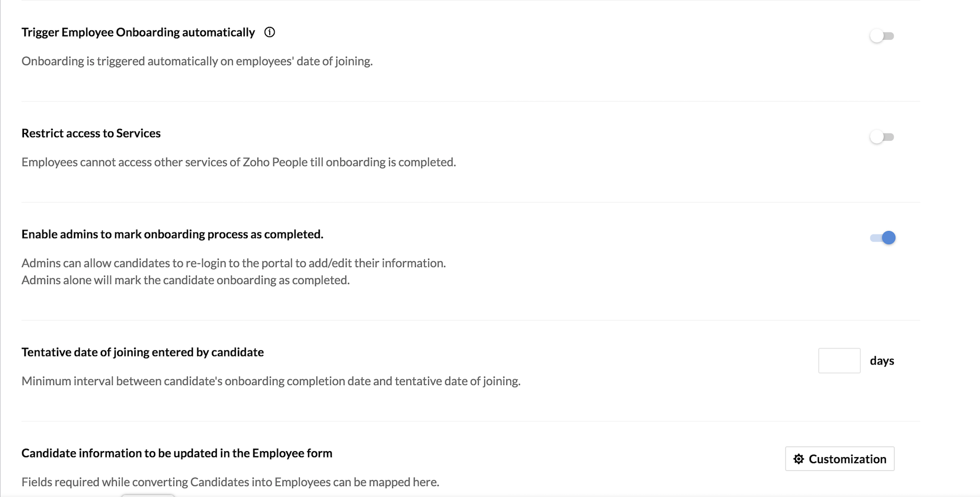Click 'Employees cannot access other services' description

tap(239, 162)
